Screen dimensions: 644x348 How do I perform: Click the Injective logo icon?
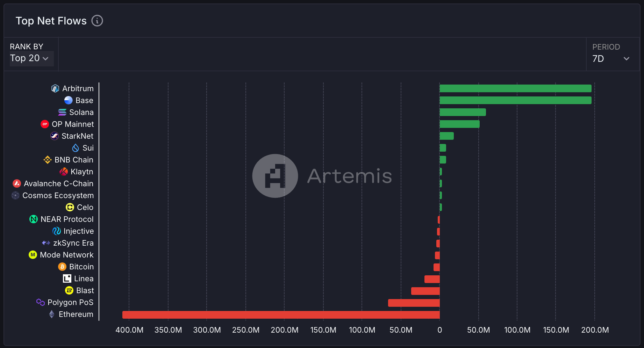coord(57,231)
